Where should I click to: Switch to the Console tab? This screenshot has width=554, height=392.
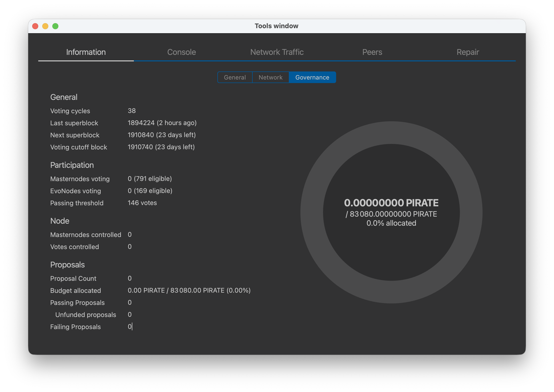tap(181, 52)
